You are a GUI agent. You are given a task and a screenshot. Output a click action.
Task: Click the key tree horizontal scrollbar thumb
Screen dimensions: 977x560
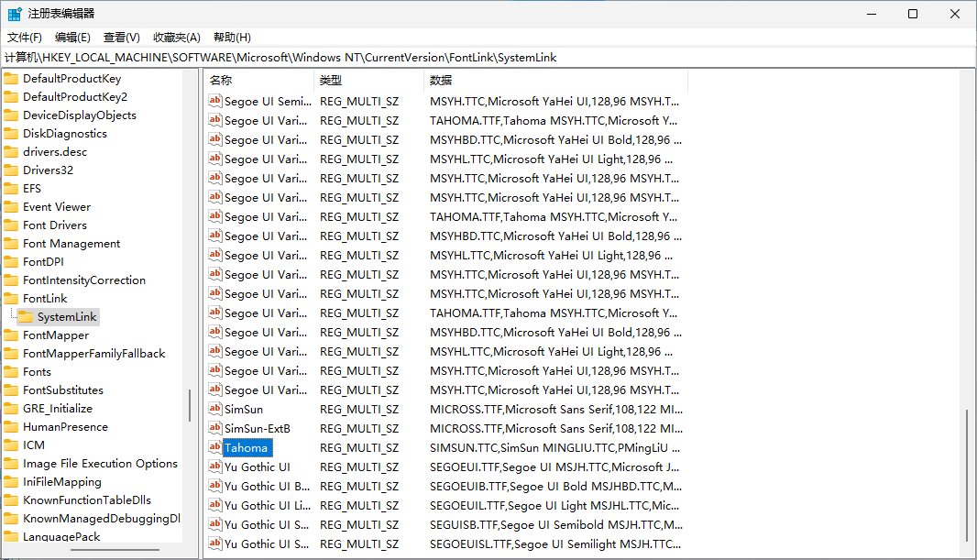[x=115, y=550]
